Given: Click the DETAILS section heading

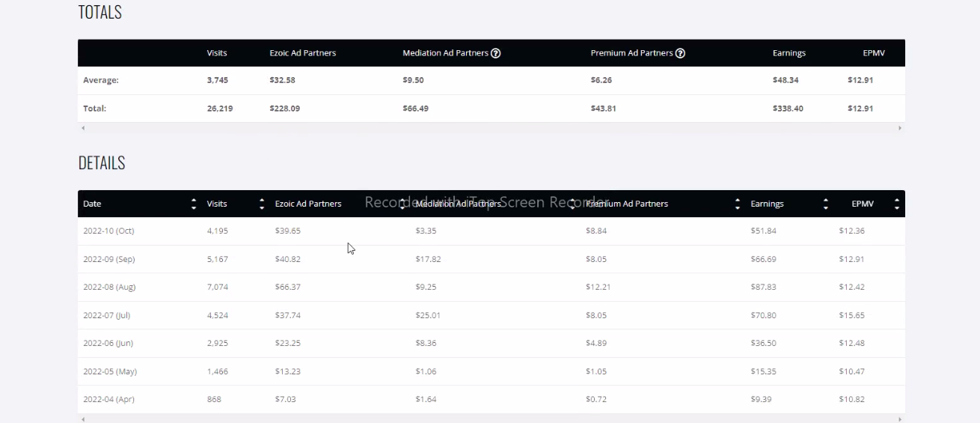Looking at the screenshot, I should pyautogui.click(x=102, y=163).
